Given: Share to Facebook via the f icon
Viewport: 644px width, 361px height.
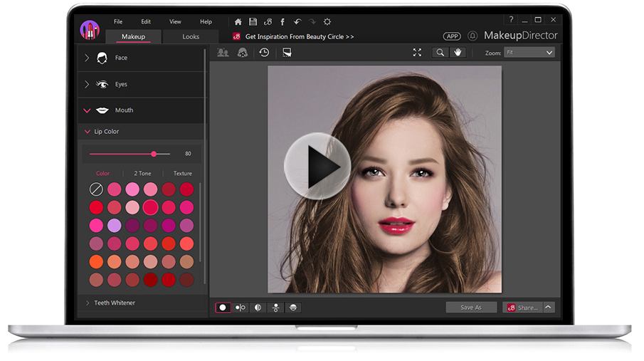Looking at the screenshot, I should click(283, 22).
